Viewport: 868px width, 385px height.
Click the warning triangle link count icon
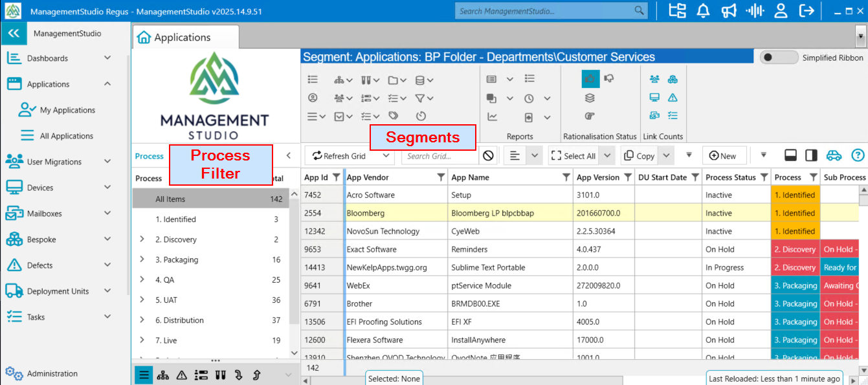pyautogui.click(x=673, y=98)
